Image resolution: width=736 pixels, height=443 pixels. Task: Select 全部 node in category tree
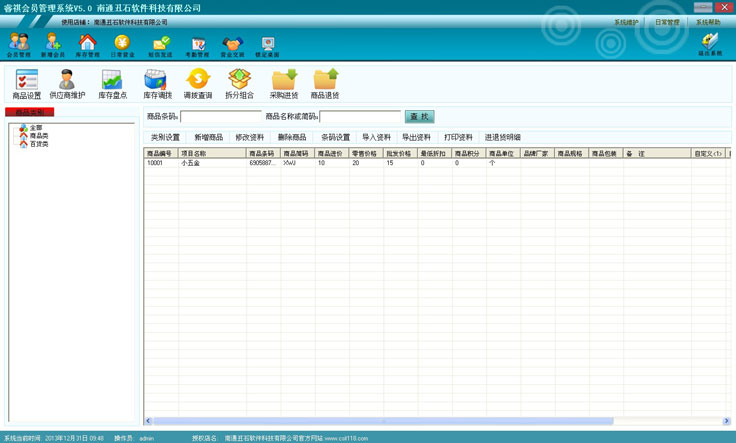[36, 128]
